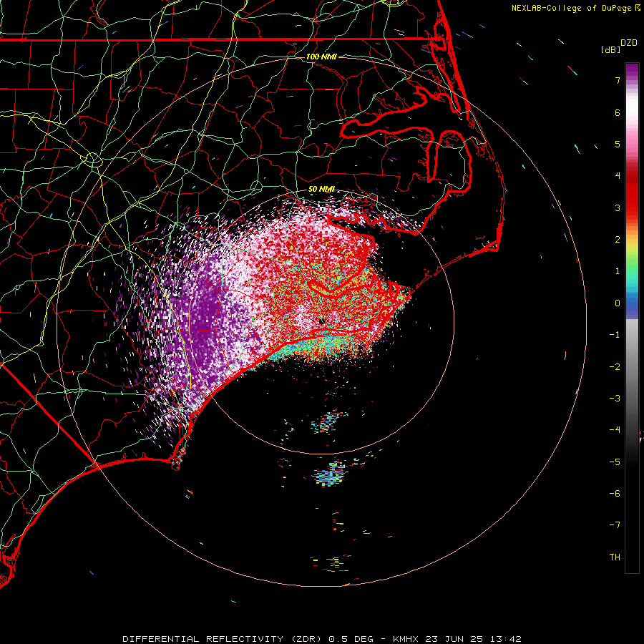This screenshot has height=644, width=644.
Task: Click the -7 value on color scale
Action: pos(615,525)
